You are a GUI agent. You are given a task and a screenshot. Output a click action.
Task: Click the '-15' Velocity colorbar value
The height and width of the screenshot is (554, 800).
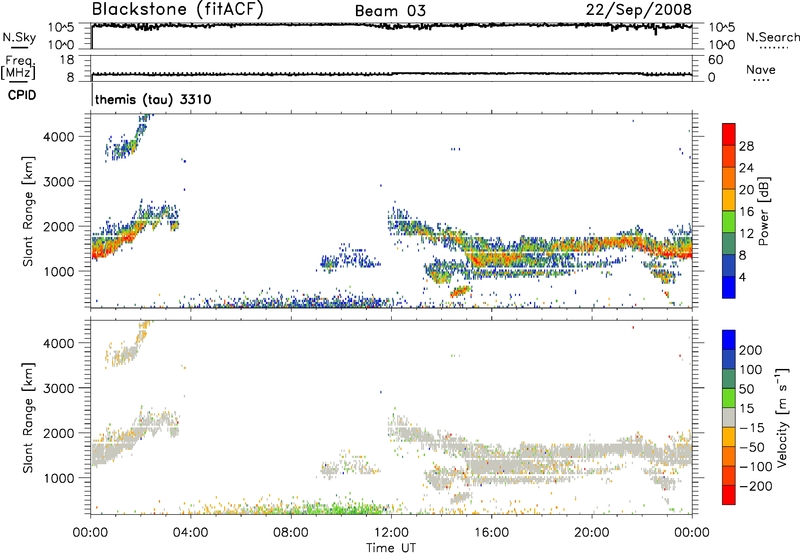[752, 427]
